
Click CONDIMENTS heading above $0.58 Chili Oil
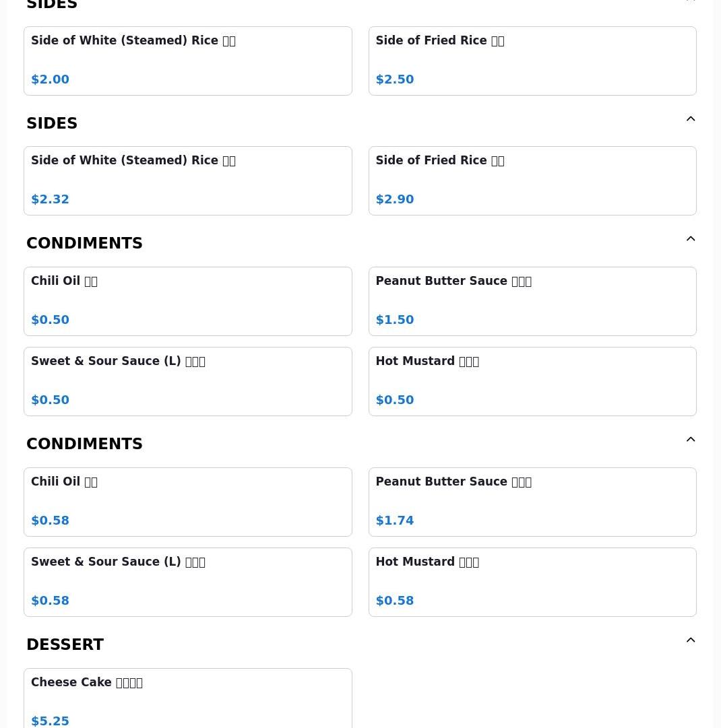[84, 444]
